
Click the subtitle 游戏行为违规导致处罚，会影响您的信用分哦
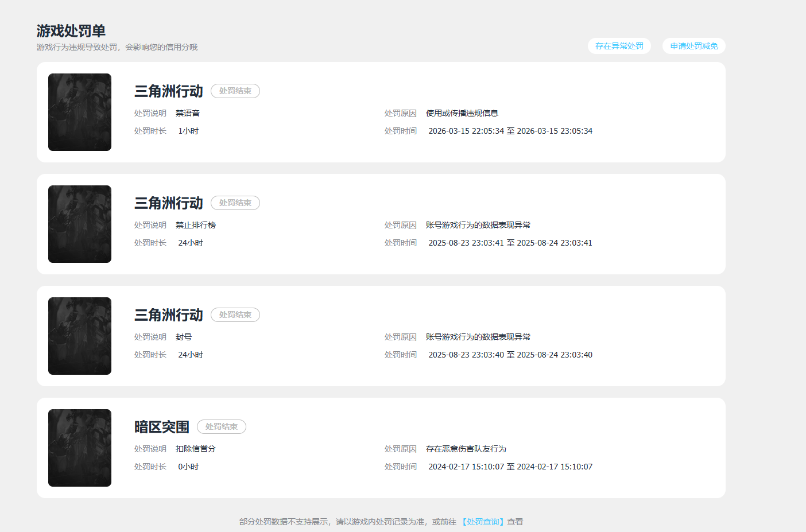pos(117,47)
